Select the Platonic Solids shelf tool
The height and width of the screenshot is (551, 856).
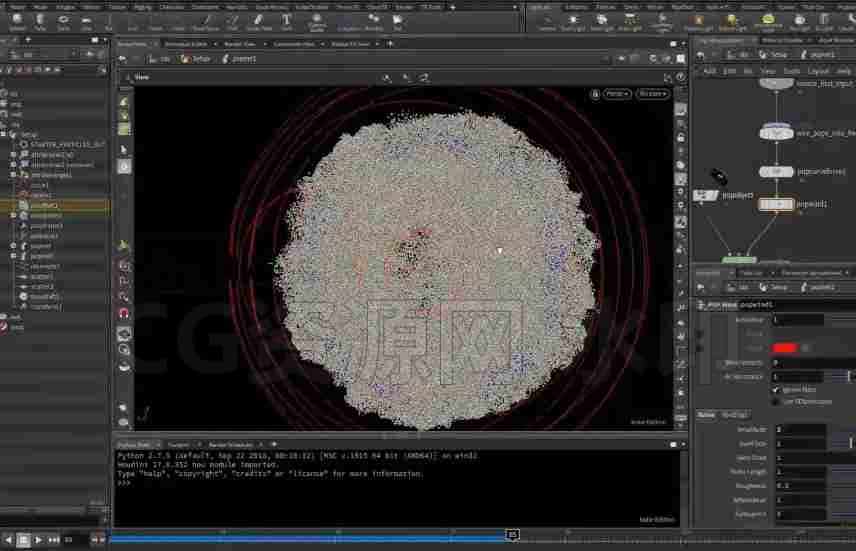point(317,21)
